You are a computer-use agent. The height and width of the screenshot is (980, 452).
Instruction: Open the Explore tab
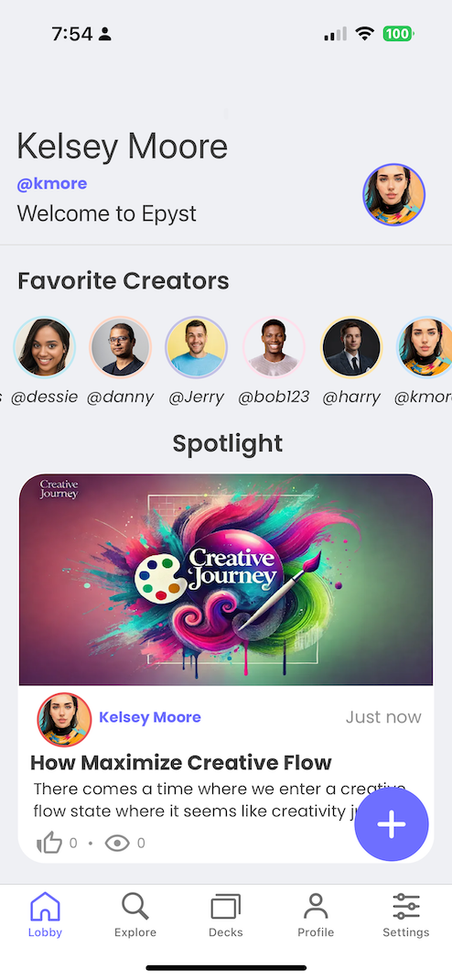pyautogui.click(x=135, y=915)
